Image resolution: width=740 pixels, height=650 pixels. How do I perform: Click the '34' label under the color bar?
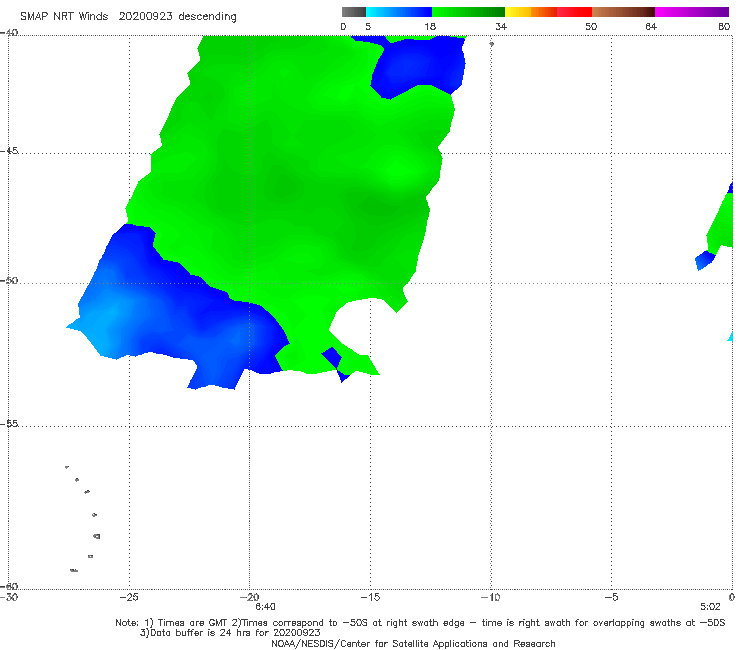click(501, 27)
